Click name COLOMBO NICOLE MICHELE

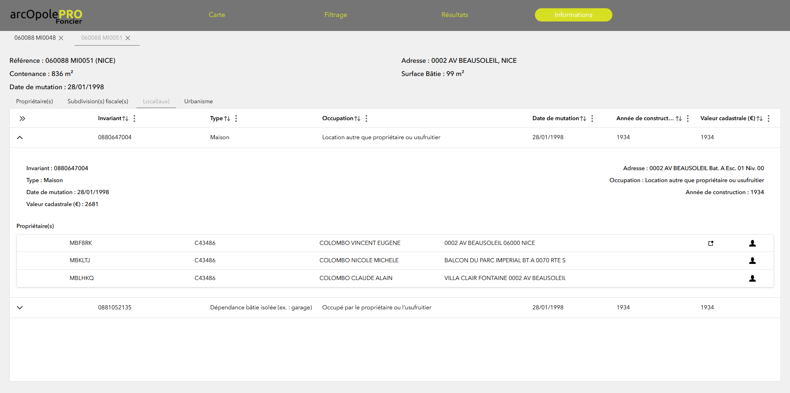[359, 261]
